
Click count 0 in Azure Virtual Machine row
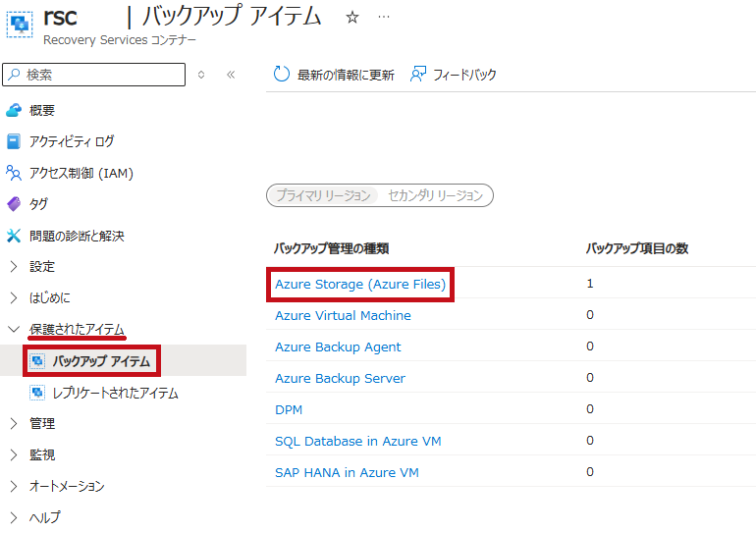point(590,315)
